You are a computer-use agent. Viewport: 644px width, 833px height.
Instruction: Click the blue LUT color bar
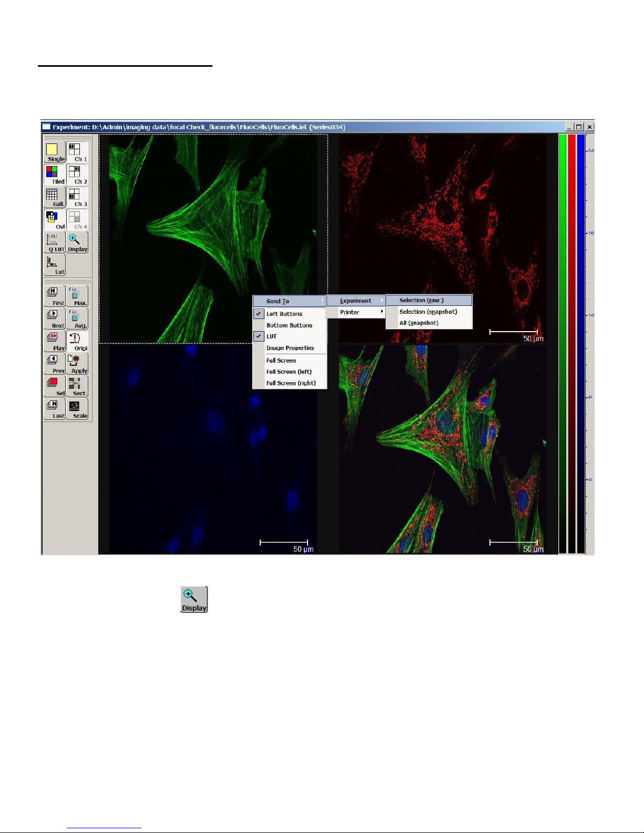click(x=581, y=344)
